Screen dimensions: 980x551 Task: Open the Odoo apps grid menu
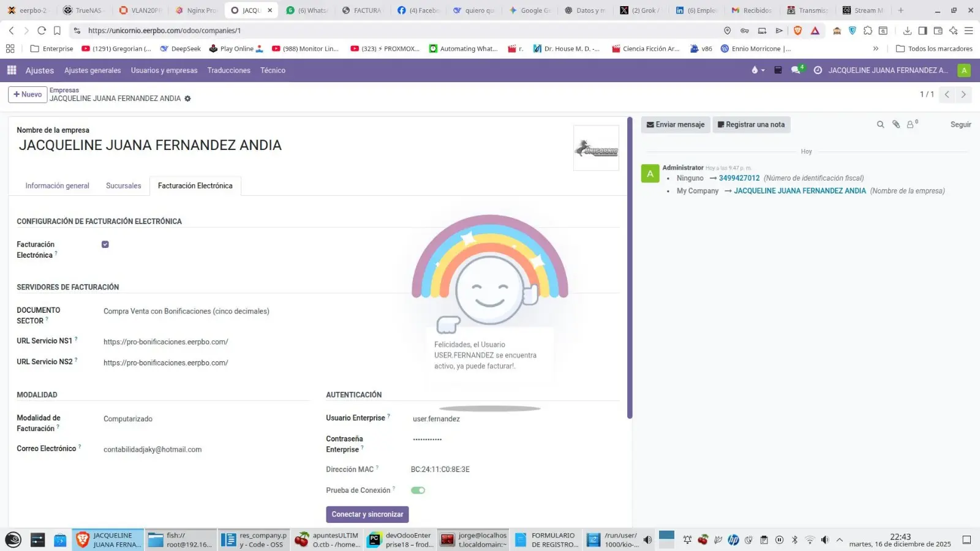(x=12, y=70)
